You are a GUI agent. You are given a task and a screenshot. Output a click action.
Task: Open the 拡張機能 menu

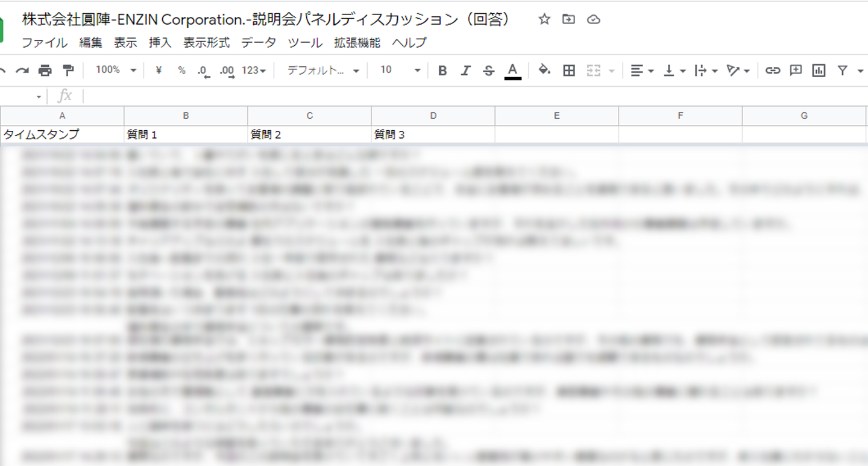357,43
